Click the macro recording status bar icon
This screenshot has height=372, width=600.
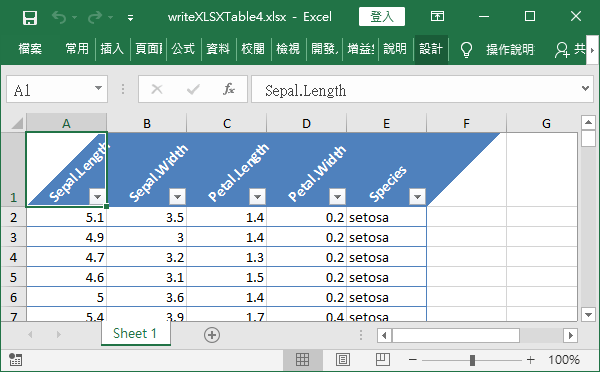click(15, 359)
